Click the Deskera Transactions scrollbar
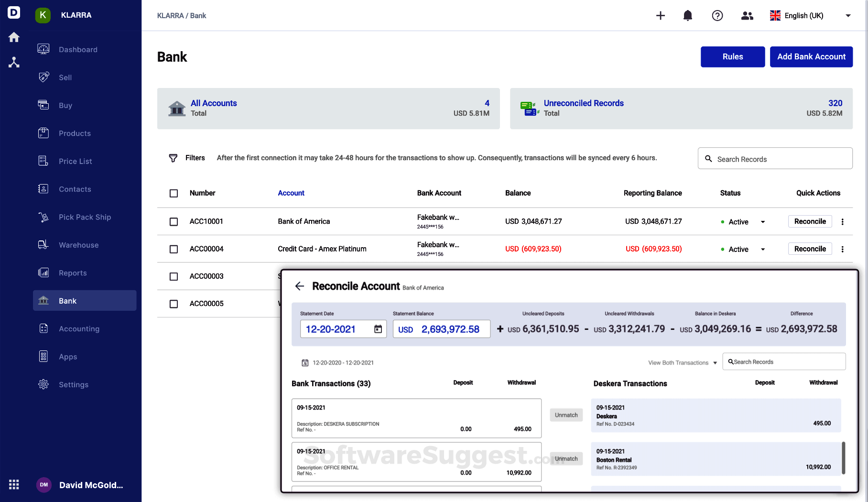This screenshot has height=502, width=868. pos(844,458)
